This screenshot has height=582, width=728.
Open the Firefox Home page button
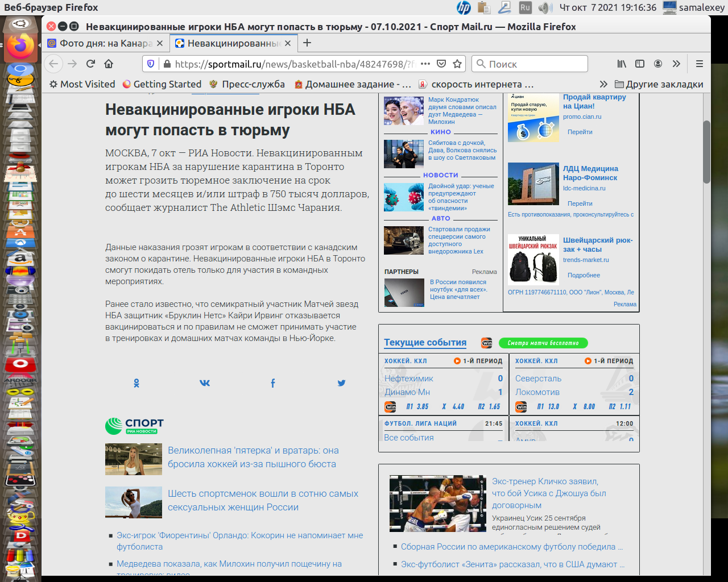(x=109, y=64)
